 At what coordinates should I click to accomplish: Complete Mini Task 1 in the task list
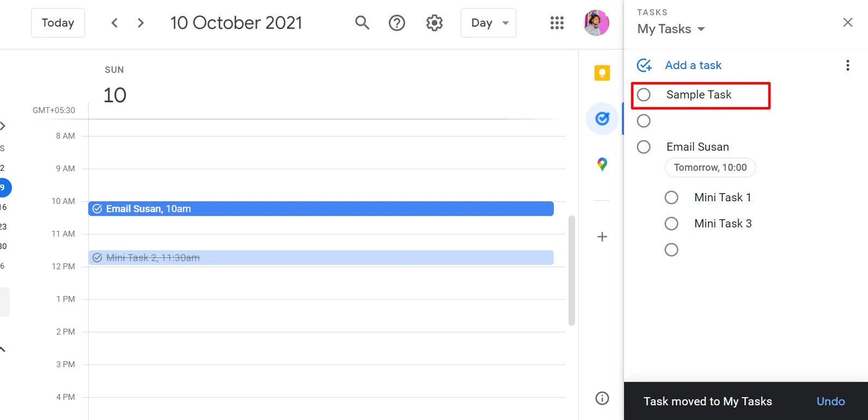click(x=671, y=197)
